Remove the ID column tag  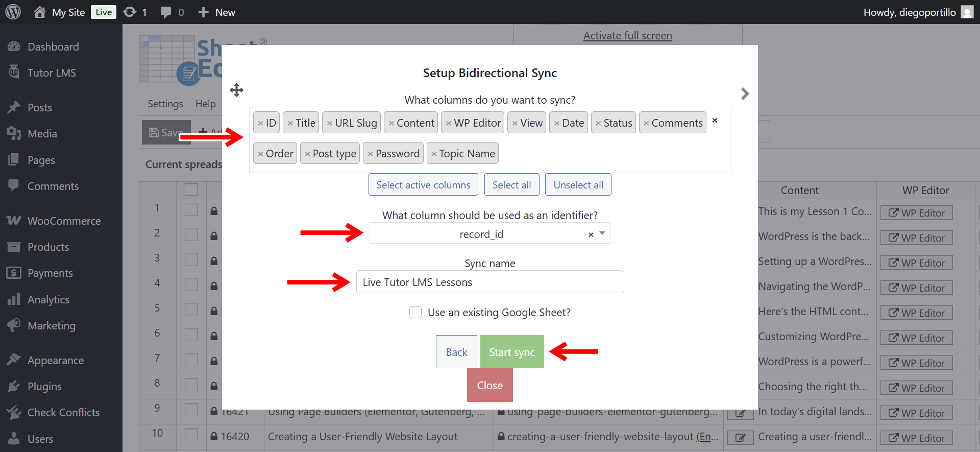pos(260,124)
